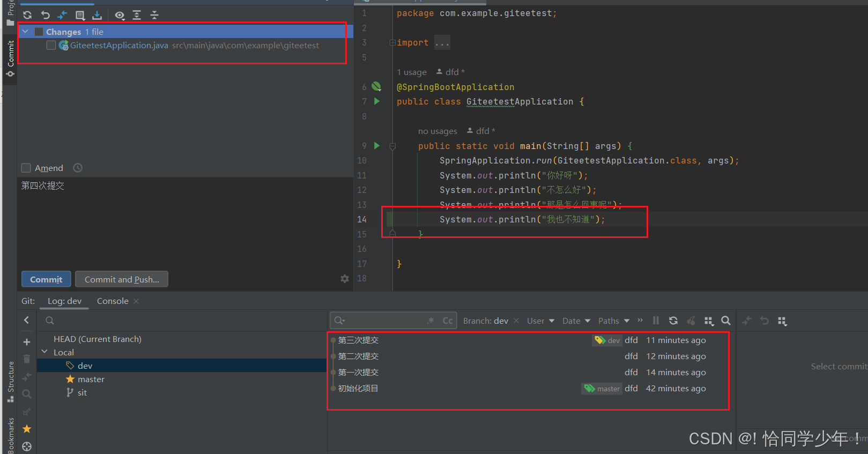Click Expand All in commit toolbar

pyautogui.click(x=137, y=15)
